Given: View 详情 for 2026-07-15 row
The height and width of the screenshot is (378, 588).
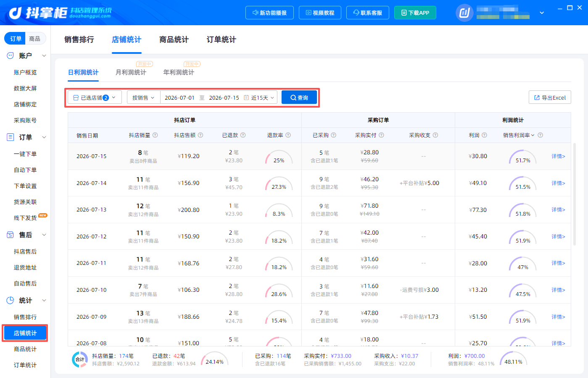Looking at the screenshot, I should 558,156.
